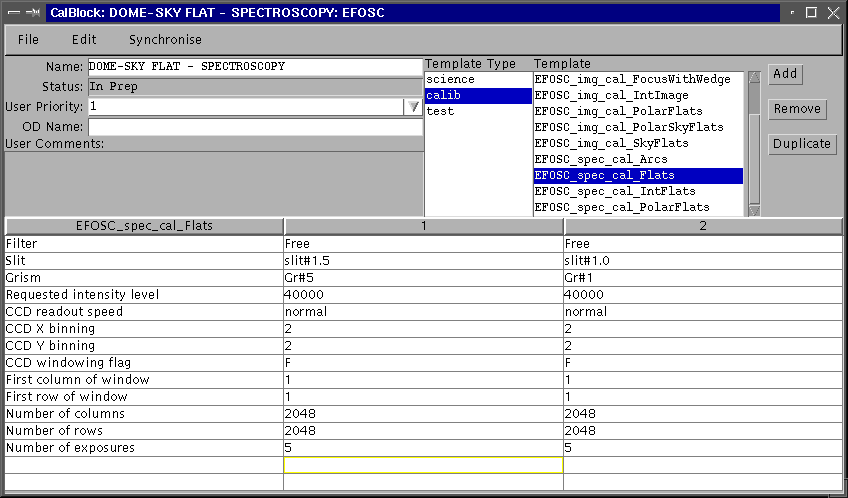Click First row of window value in column 1
The width and height of the screenshot is (848, 498).
click(423, 397)
